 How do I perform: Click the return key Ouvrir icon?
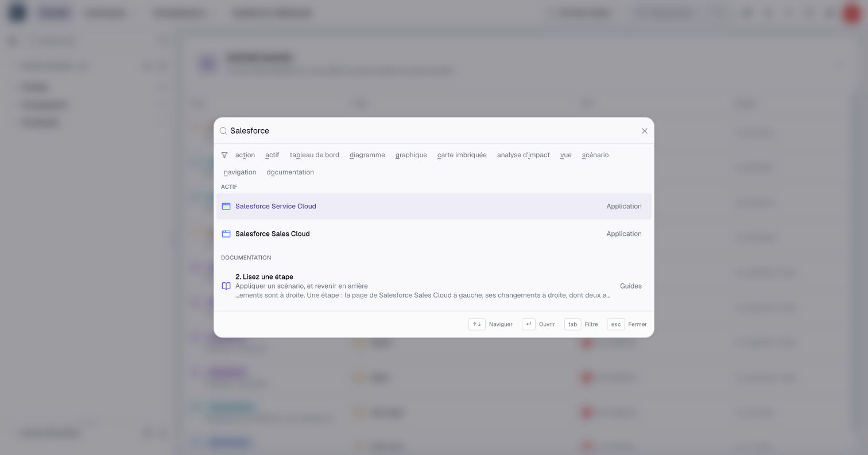[x=529, y=324]
